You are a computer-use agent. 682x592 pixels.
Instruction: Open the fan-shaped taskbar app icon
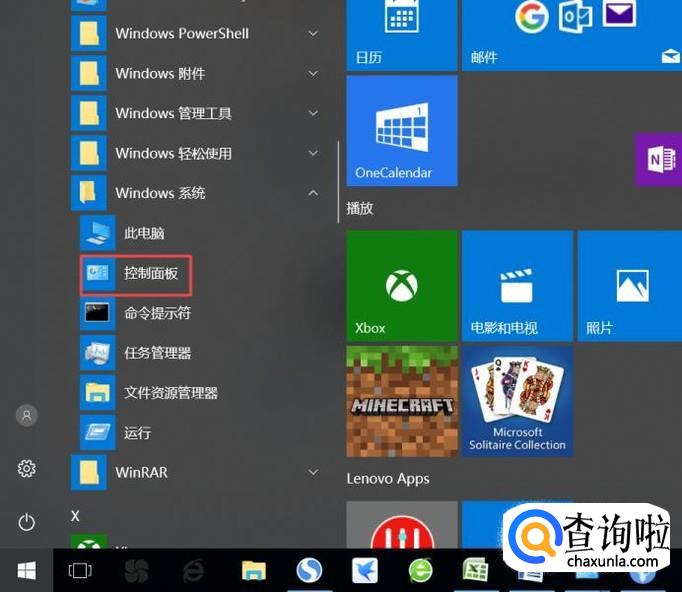[137, 570]
